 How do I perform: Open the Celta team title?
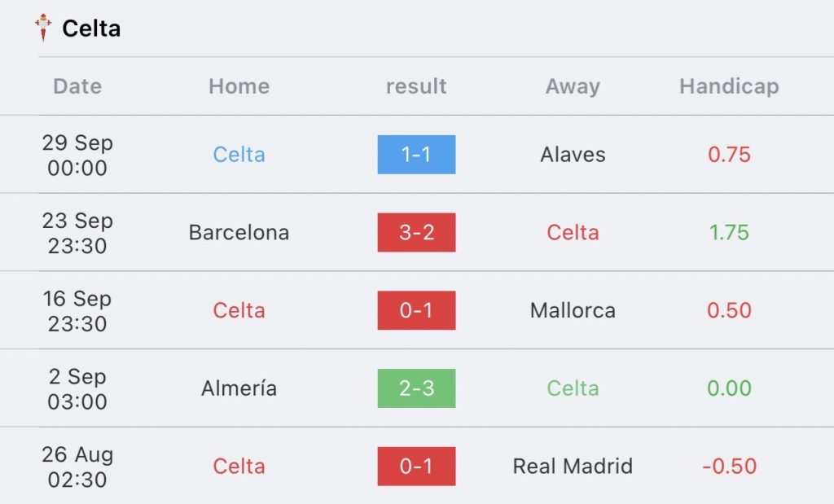(91, 28)
